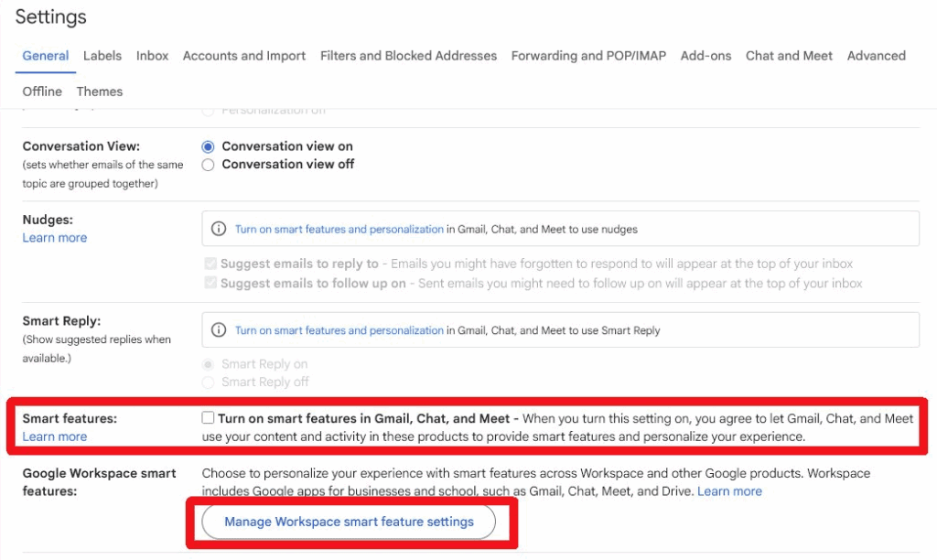Open Accounts and Import tab
The width and height of the screenshot is (937, 560).
point(244,56)
